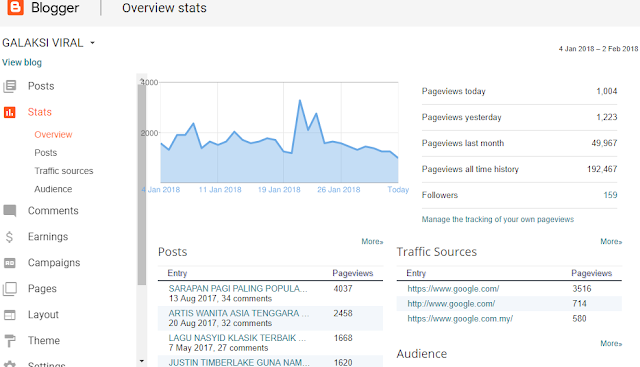Open the Overview stats sub-item

tap(53, 135)
